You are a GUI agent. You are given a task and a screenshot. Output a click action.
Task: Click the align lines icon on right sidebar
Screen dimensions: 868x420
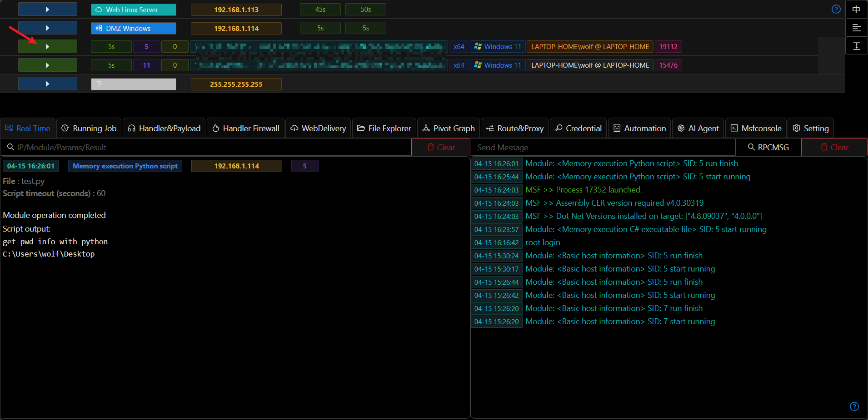(x=857, y=28)
